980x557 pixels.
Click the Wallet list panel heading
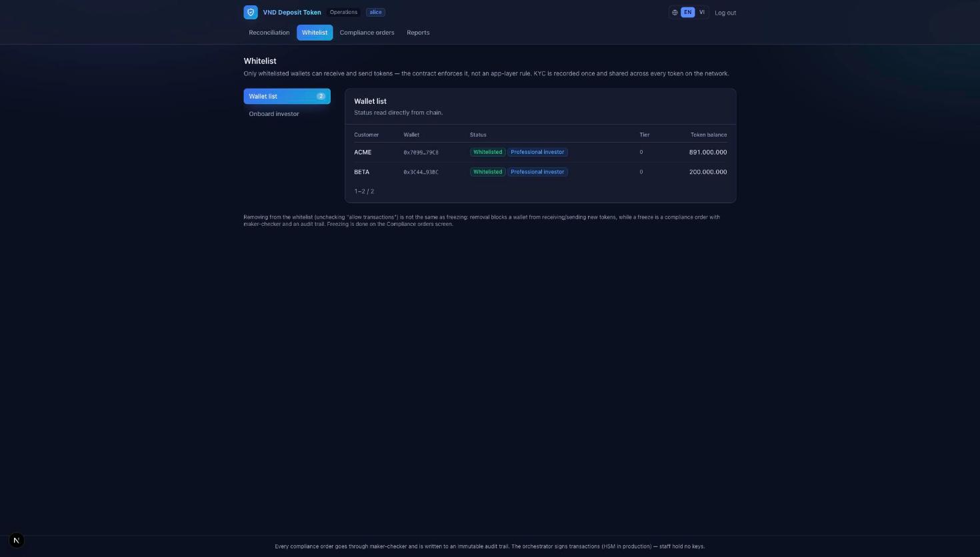coord(370,101)
